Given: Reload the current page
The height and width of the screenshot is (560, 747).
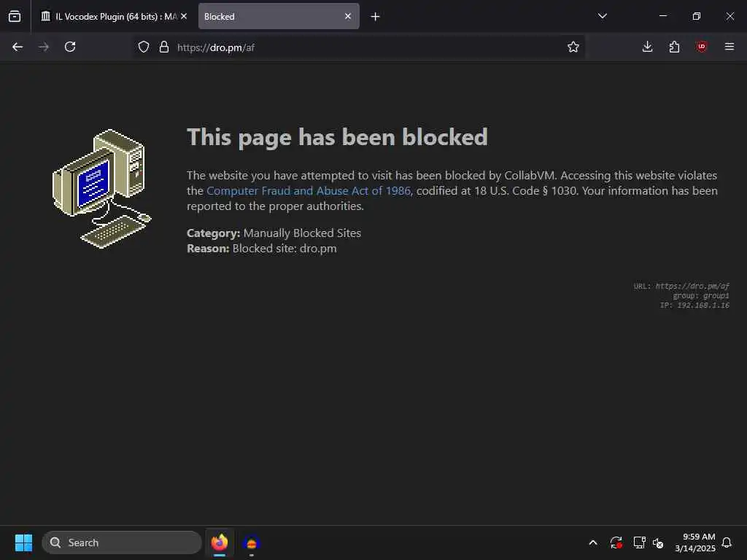Looking at the screenshot, I should [70, 47].
